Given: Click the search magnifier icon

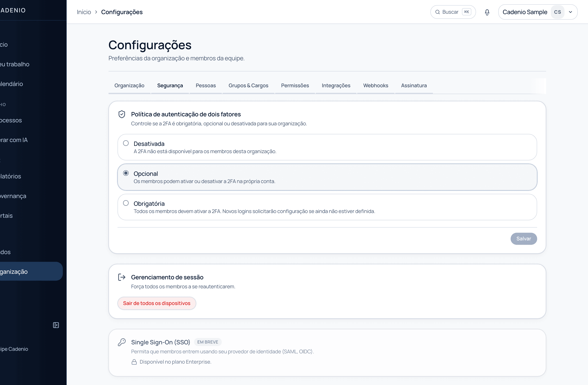Looking at the screenshot, I should [437, 12].
